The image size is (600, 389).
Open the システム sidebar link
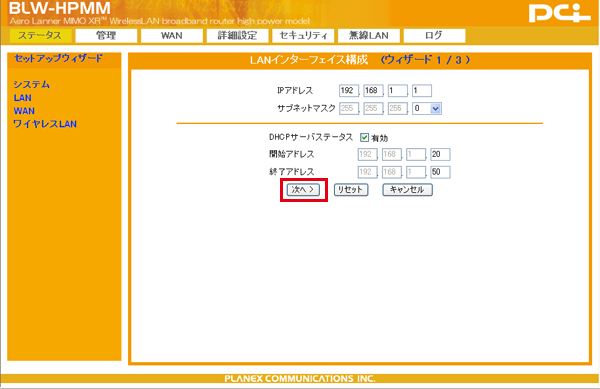(31, 85)
